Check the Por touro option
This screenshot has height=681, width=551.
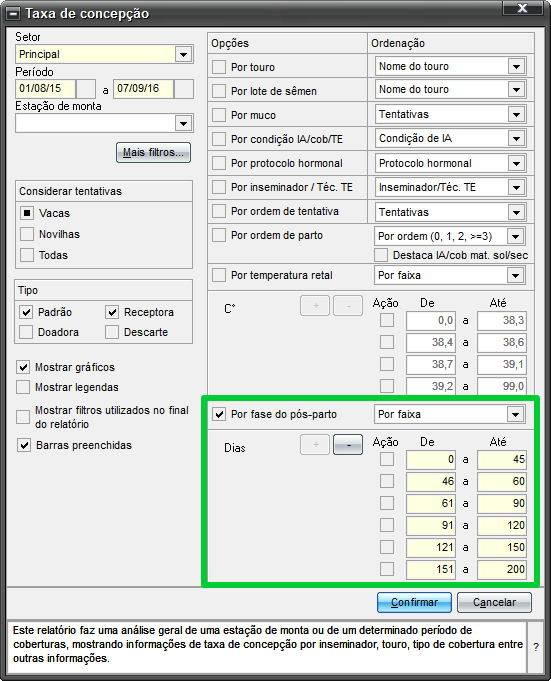[x=219, y=67]
